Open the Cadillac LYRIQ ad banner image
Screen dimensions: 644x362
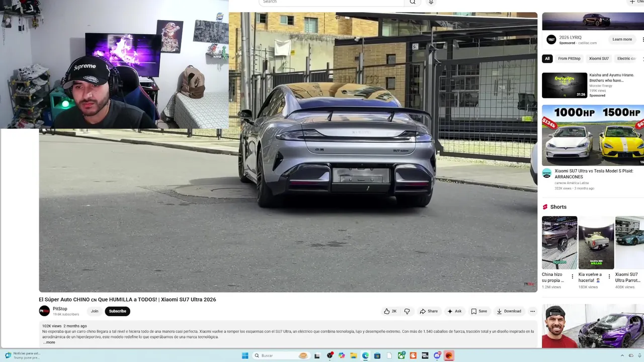(593, 21)
